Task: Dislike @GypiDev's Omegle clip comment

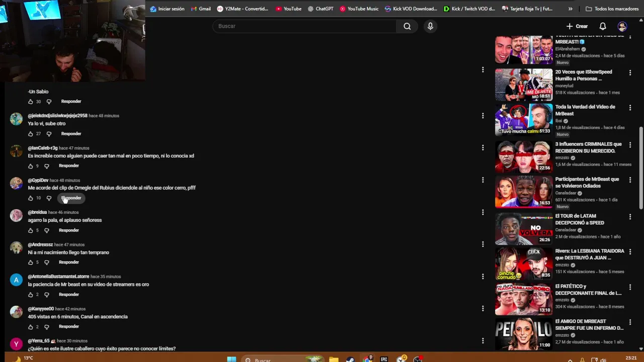Action: (x=49, y=198)
